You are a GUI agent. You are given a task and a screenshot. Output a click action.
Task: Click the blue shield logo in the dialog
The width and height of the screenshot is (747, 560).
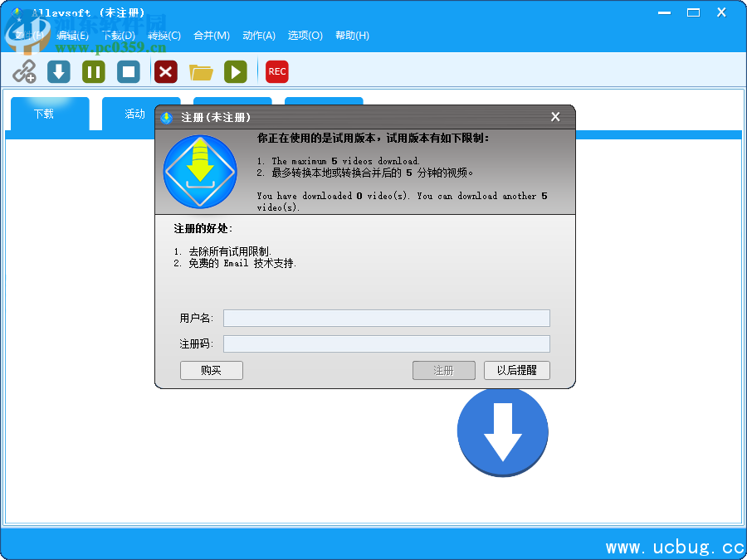200,173
